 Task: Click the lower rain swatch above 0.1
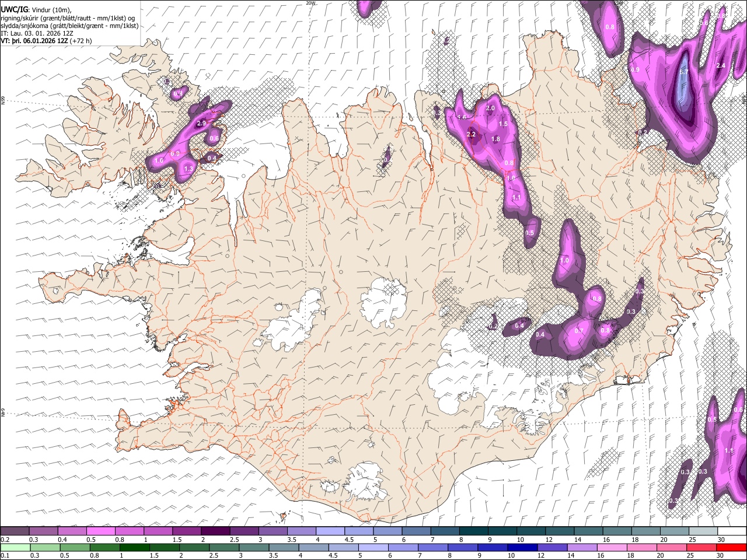coord(15,547)
